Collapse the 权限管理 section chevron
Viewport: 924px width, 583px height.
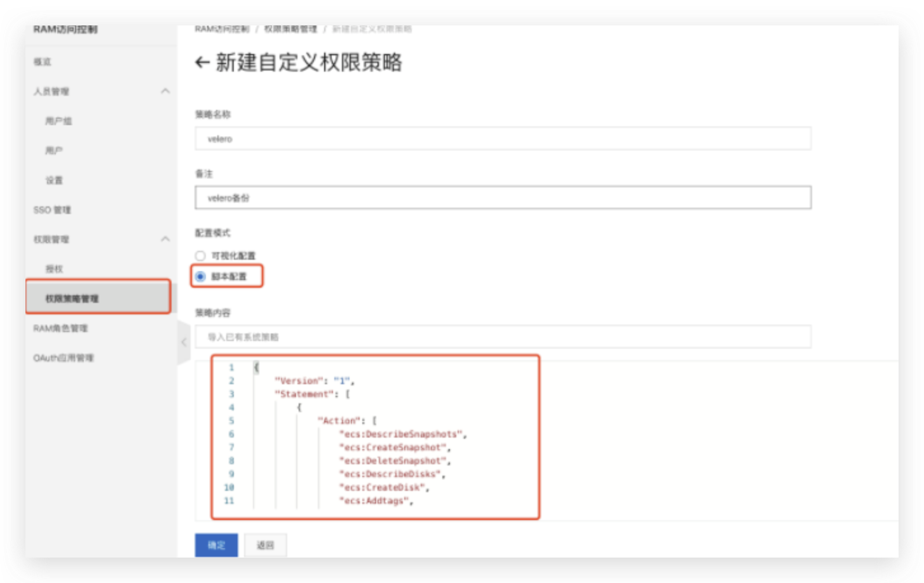click(165, 239)
